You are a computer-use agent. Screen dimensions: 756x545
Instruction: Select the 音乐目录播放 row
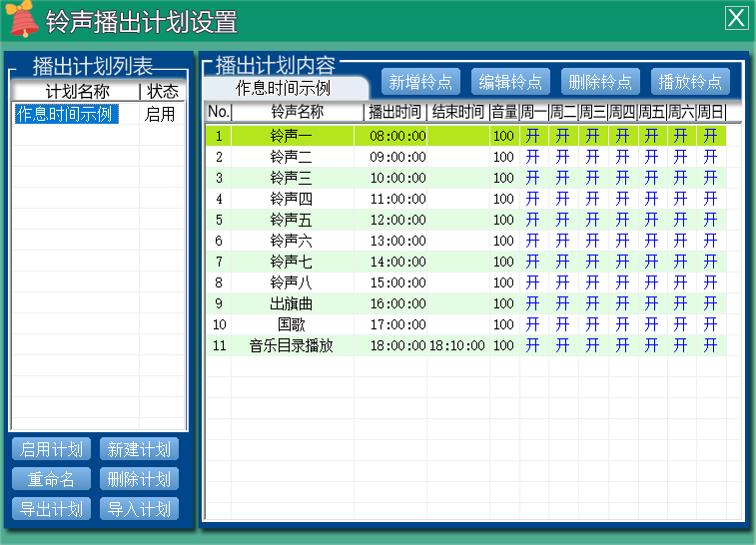coord(291,345)
